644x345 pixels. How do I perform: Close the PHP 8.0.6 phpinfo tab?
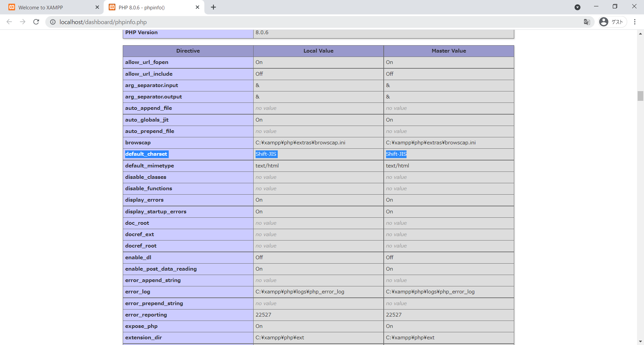[198, 7]
